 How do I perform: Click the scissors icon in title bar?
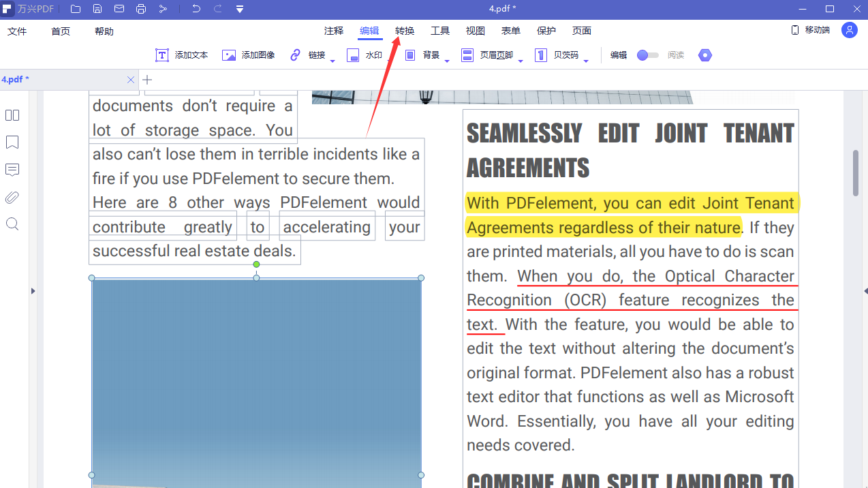(x=163, y=9)
